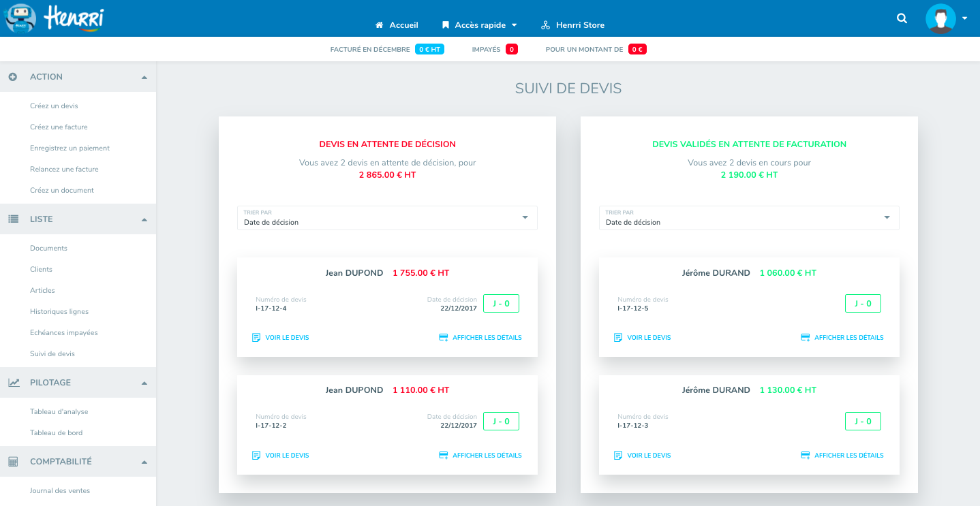Click AFFICHER LES DÉTAILS for quote I-17-12-5
The width and height of the screenshot is (980, 506).
tap(842, 338)
